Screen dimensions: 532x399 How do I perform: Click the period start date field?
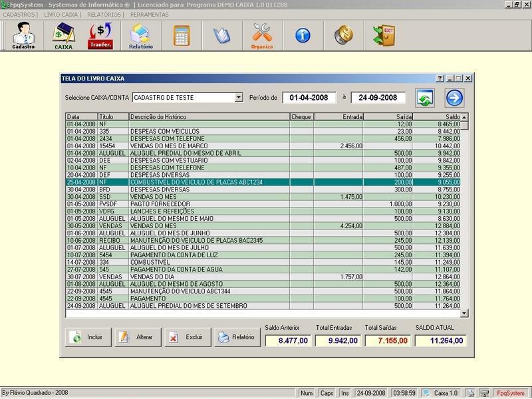[309, 98]
